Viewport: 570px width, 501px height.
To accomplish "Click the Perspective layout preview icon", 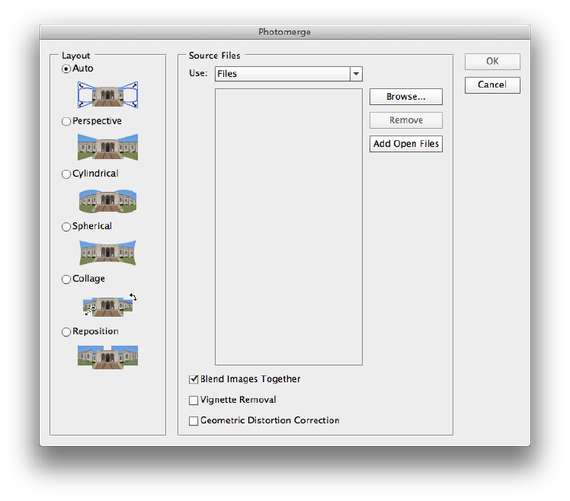I will click(108, 147).
